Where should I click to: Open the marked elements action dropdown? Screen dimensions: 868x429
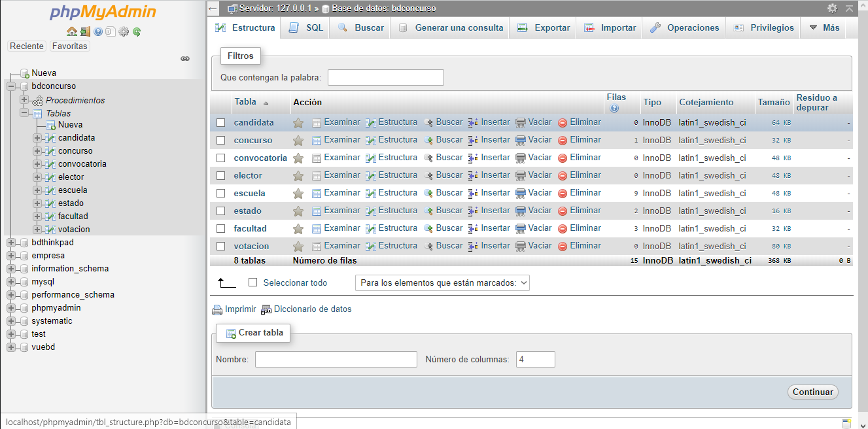(442, 282)
